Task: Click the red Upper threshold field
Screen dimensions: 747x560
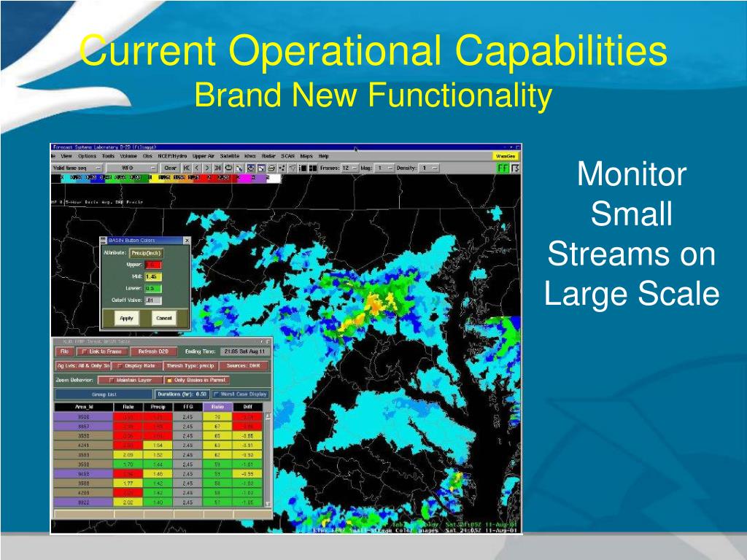Action: (x=153, y=265)
